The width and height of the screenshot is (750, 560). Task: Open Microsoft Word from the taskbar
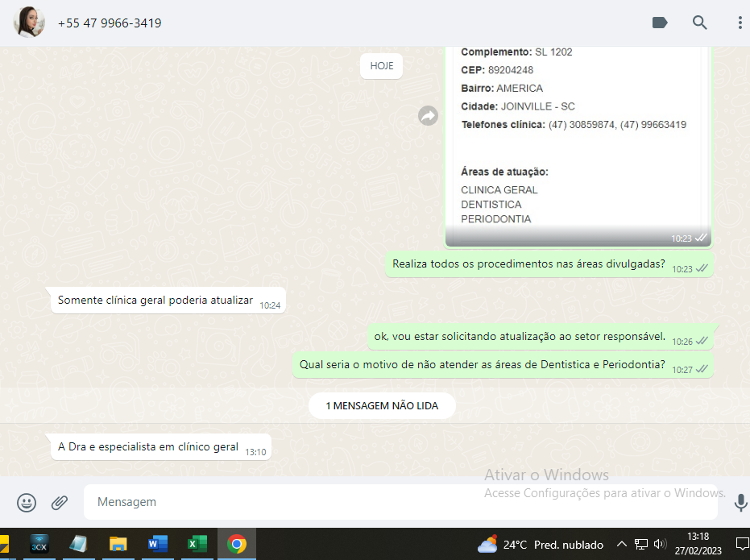point(157,544)
